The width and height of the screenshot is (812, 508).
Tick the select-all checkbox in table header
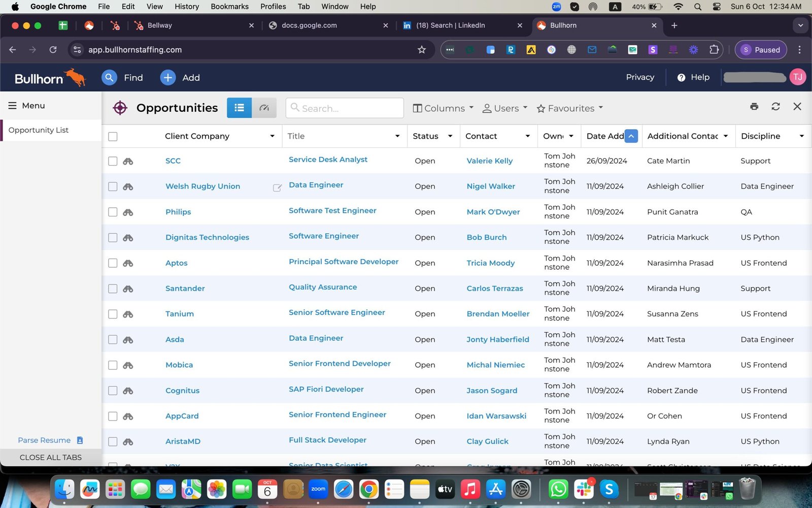click(113, 136)
